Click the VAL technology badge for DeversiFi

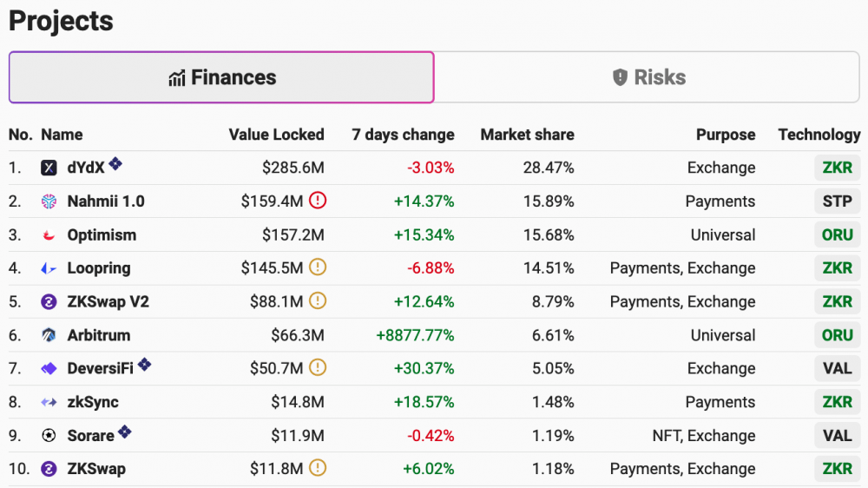[837, 369]
